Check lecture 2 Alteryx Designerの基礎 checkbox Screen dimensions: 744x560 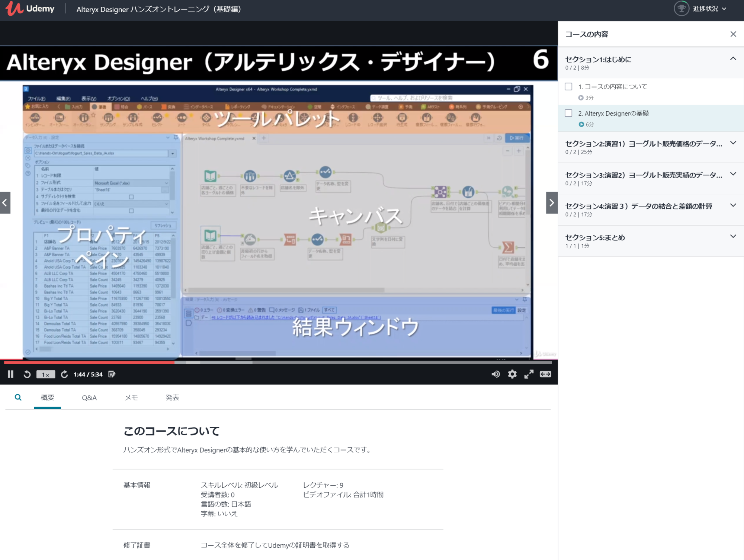click(568, 113)
